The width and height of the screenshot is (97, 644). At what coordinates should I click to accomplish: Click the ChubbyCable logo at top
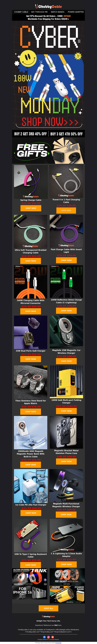tap(48, 7)
